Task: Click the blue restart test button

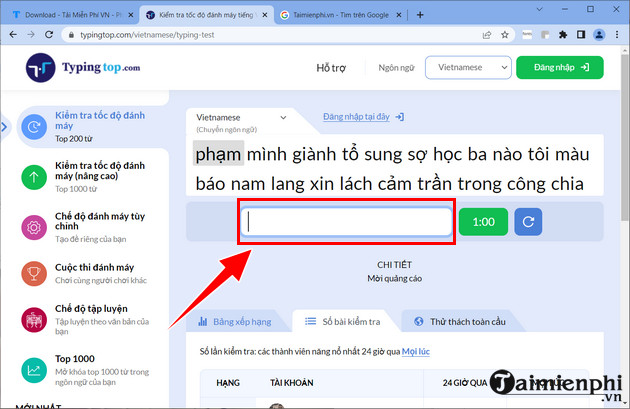Action: point(528,222)
